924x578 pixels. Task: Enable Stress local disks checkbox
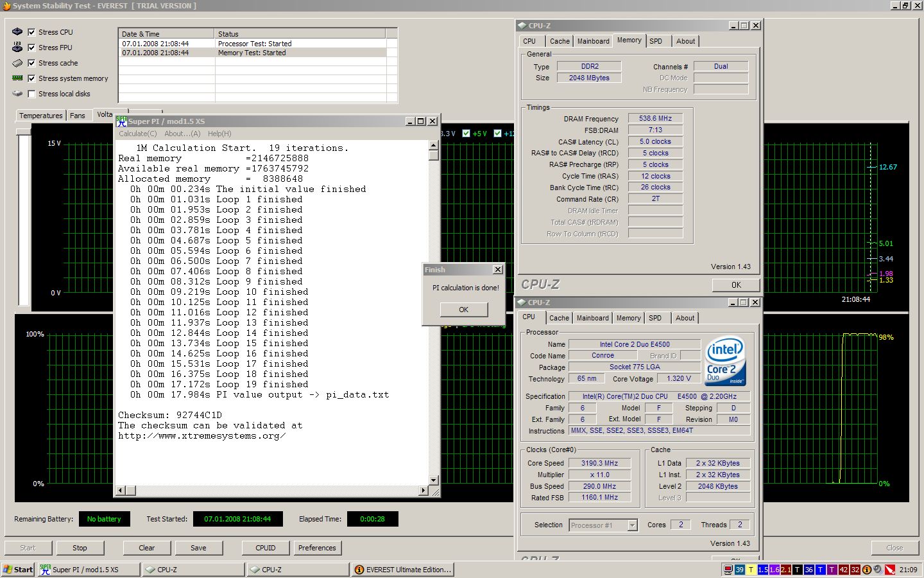[31, 94]
